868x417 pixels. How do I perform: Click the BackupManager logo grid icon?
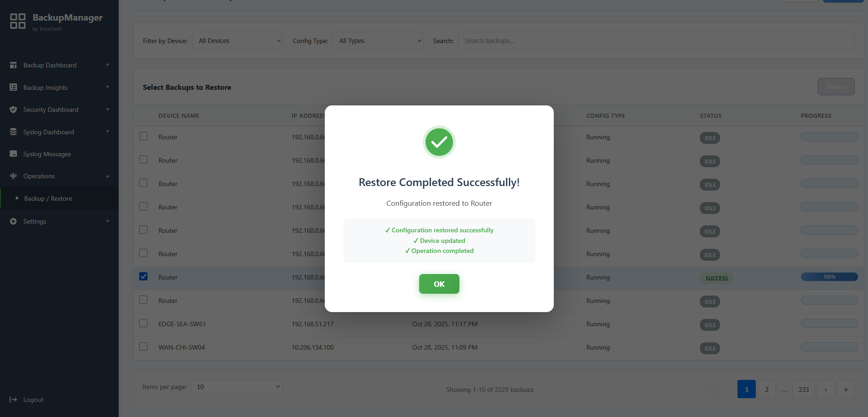tap(17, 21)
